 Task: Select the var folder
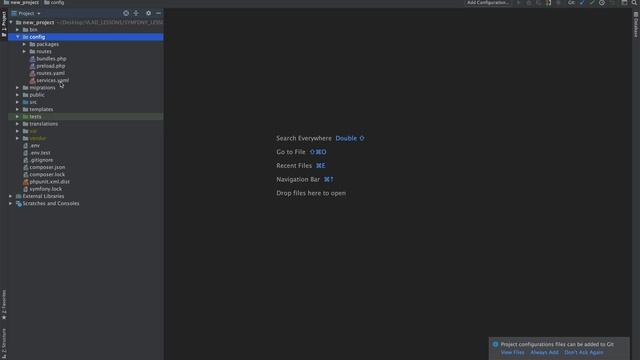point(33,131)
